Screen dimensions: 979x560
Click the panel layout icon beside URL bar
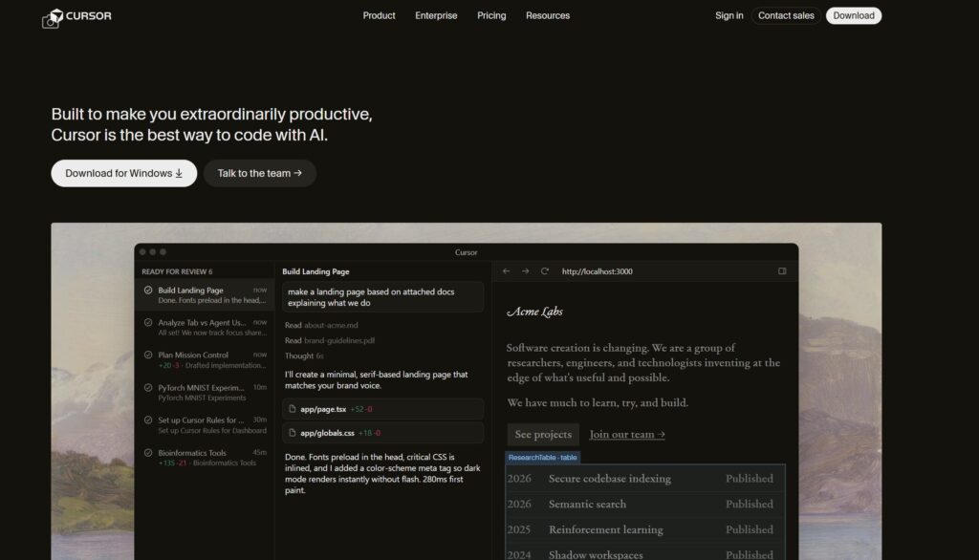pos(782,271)
